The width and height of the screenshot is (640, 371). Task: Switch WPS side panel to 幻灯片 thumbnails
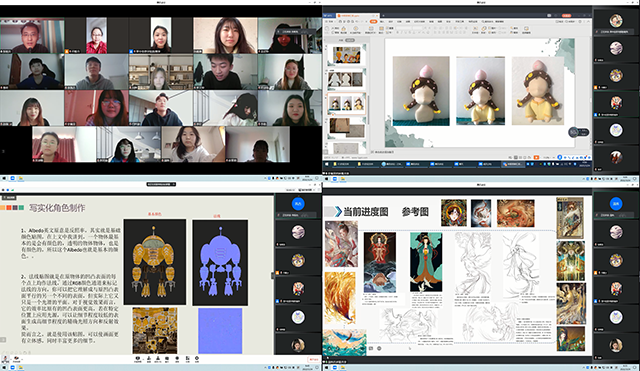point(350,40)
